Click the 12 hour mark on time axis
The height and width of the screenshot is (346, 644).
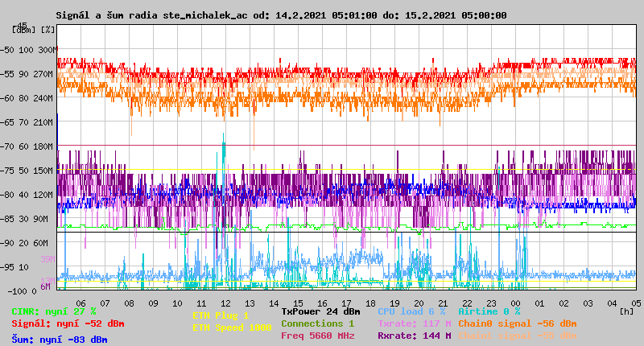(225, 303)
